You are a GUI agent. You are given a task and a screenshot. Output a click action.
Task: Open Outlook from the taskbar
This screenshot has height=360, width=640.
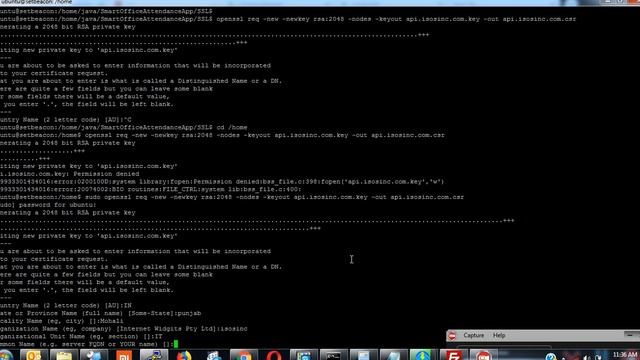click(34, 355)
